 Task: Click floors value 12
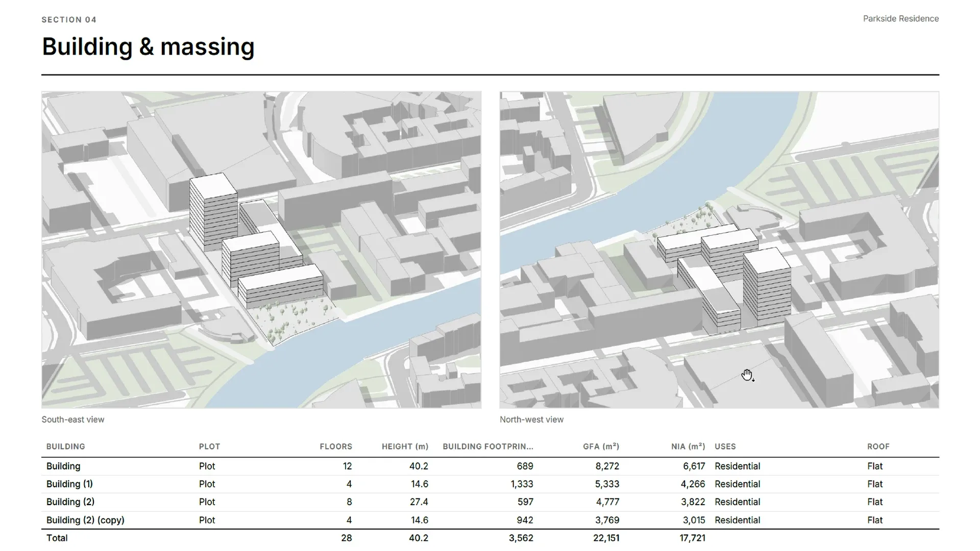(x=348, y=466)
